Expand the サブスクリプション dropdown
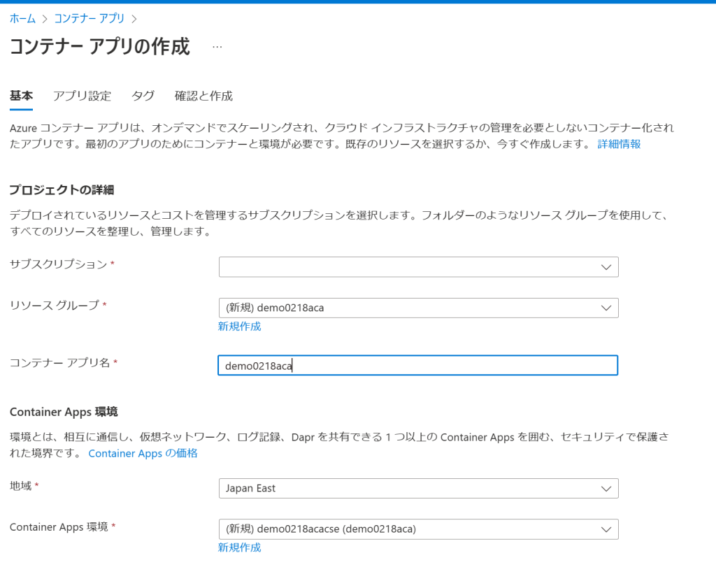The image size is (716, 588). point(418,267)
